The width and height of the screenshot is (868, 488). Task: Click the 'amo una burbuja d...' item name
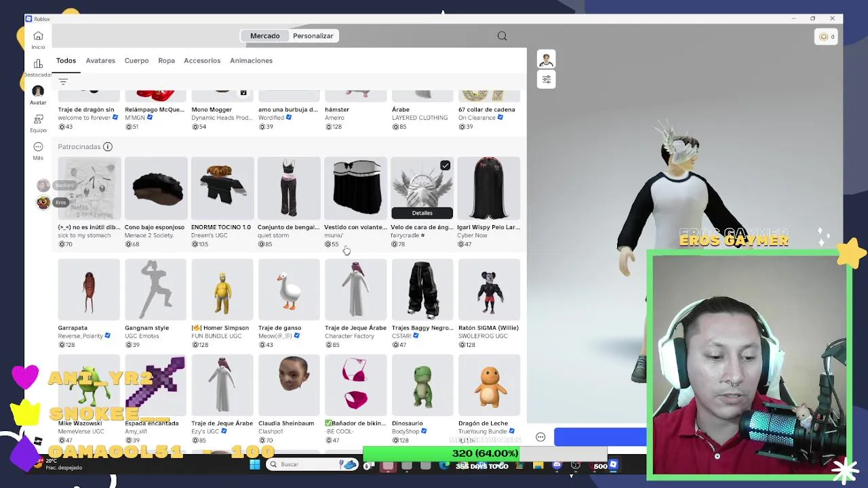288,109
